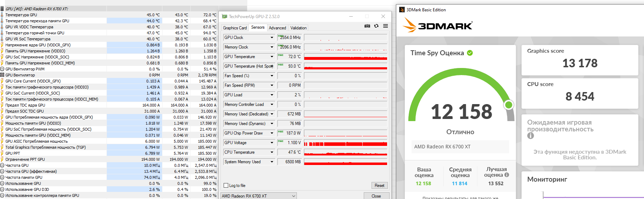Click the GPU Voltage red history graph
The height and width of the screenshot is (199, 644).
(345, 143)
